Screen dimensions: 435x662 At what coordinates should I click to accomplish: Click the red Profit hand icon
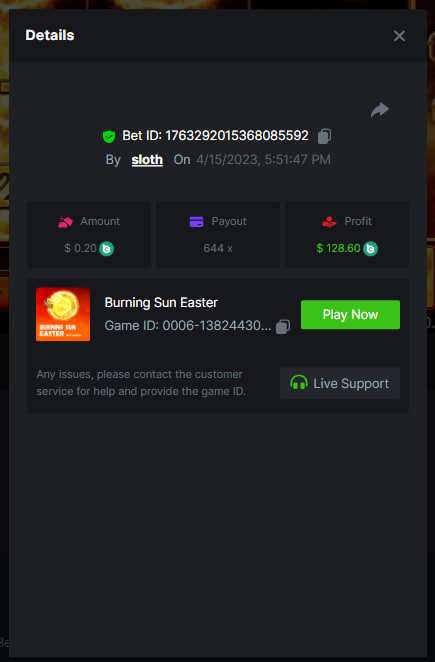click(329, 222)
